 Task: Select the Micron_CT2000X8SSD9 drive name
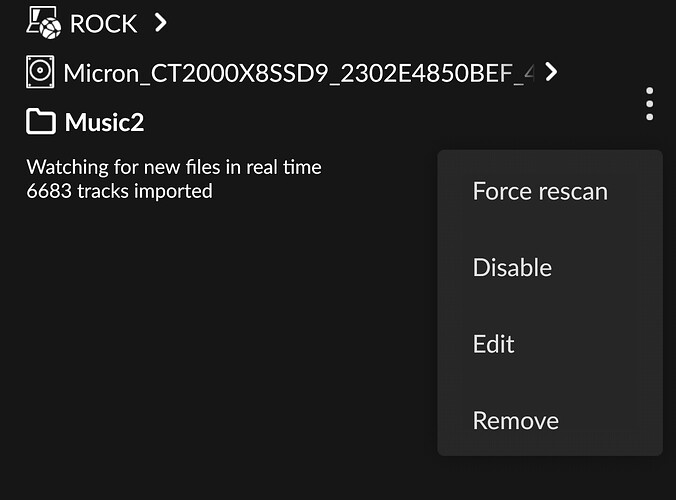299,73
